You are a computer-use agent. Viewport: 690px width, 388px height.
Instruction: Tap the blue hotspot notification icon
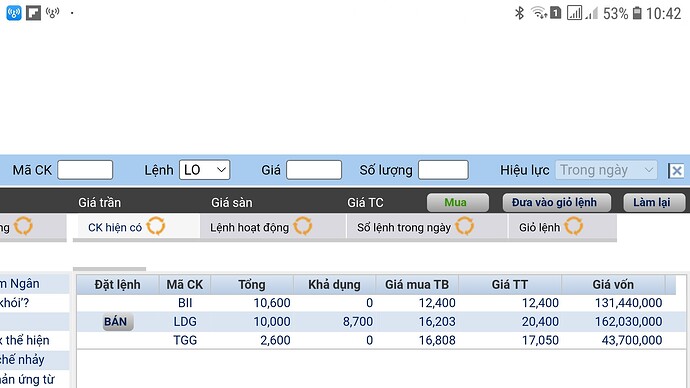(x=14, y=13)
